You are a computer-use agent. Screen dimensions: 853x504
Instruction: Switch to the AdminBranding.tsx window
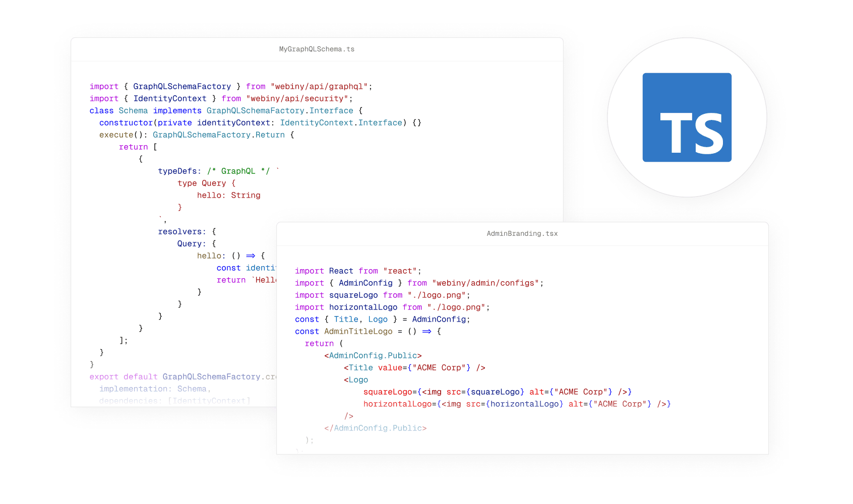(522, 233)
